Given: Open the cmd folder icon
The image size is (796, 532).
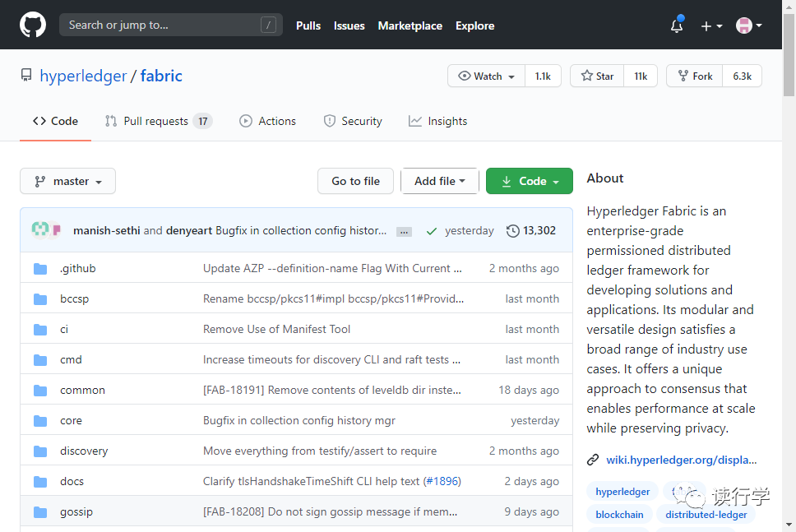Looking at the screenshot, I should point(40,360).
